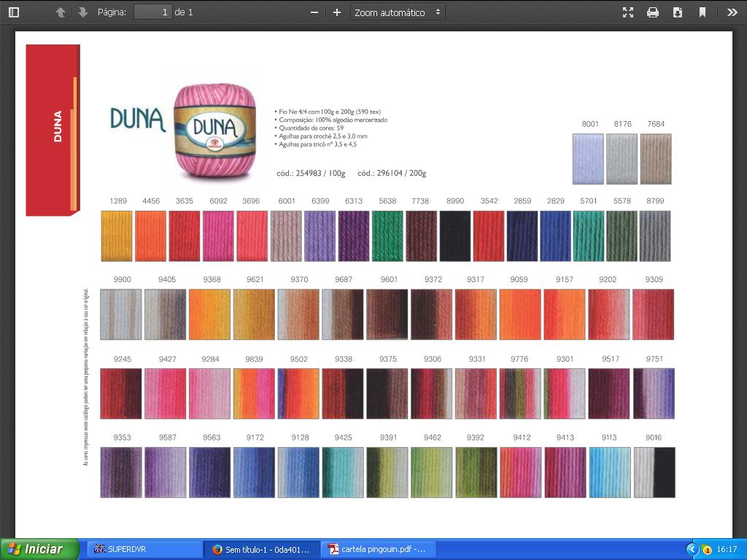Select yarn swatch 8001 light blue

588,159
